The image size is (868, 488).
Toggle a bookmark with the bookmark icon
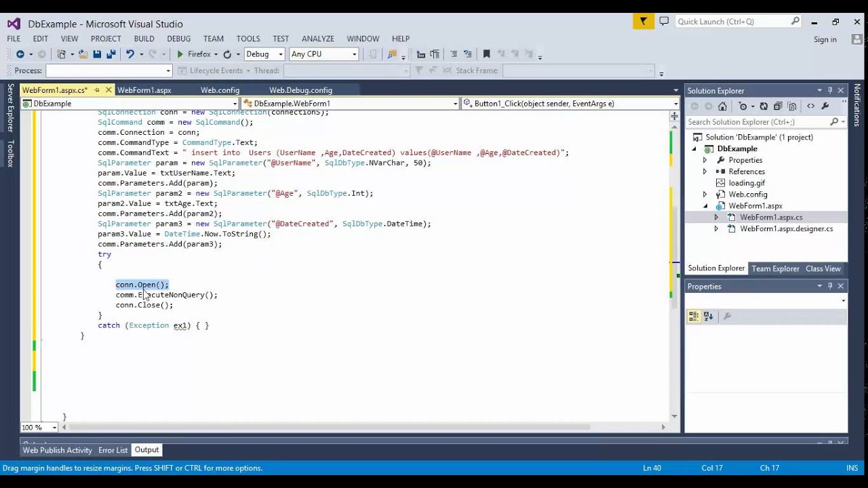(486, 54)
